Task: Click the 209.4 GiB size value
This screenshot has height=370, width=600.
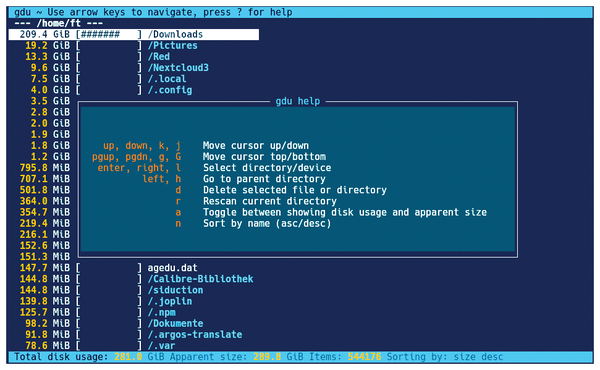Action: 45,34
